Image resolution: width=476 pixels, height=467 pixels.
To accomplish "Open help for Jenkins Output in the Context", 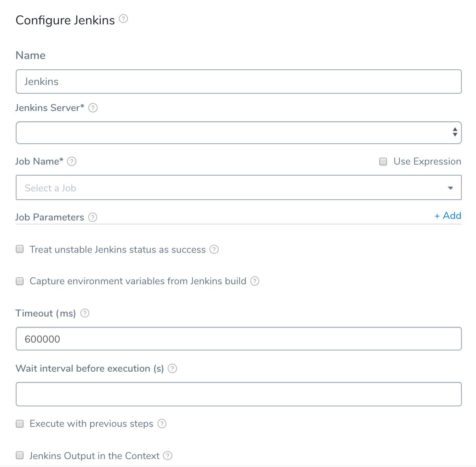I will point(168,456).
